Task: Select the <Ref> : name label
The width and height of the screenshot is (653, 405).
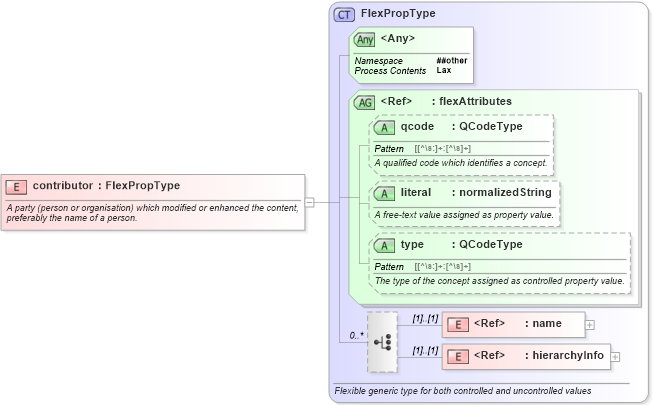Action: 518,323
